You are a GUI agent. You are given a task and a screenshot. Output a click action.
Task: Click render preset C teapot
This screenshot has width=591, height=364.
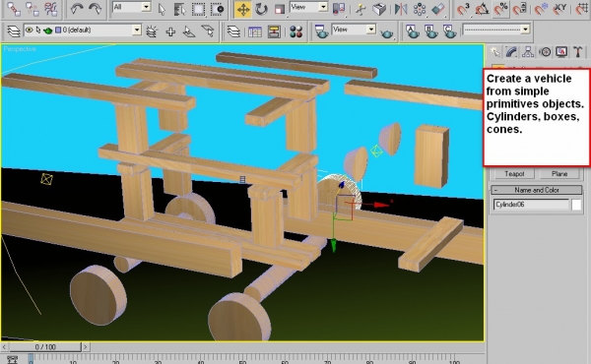pos(450,31)
